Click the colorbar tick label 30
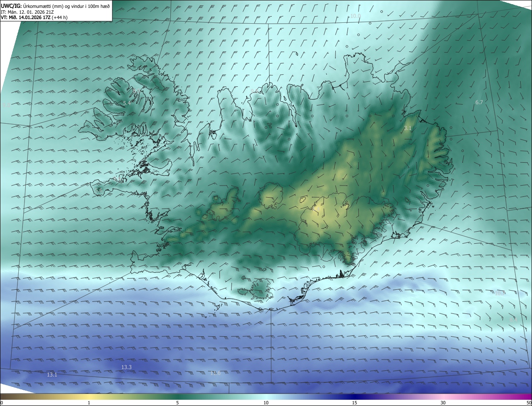Image resolution: width=532 pixels, height=406 pixels. [x=443, y=403]
